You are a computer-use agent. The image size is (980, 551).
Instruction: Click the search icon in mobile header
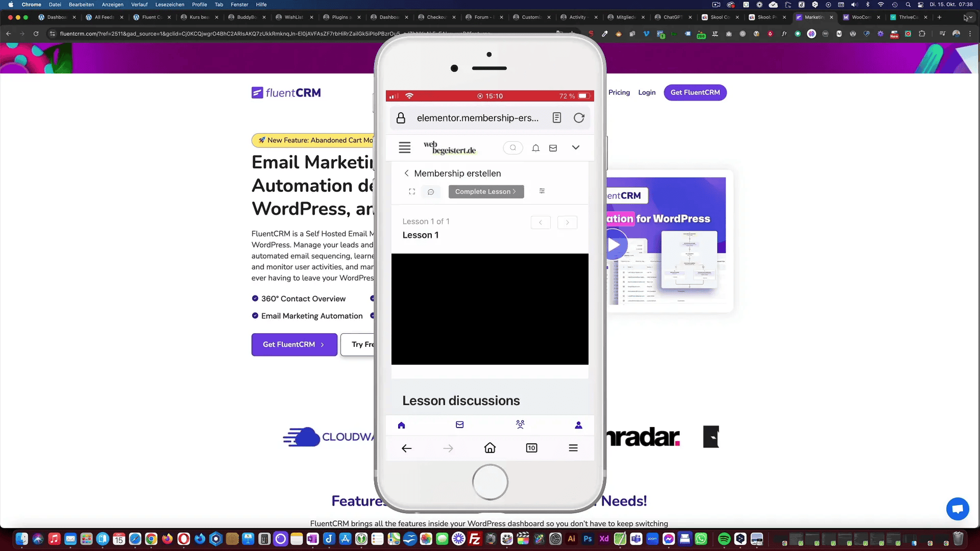(512, 147)
